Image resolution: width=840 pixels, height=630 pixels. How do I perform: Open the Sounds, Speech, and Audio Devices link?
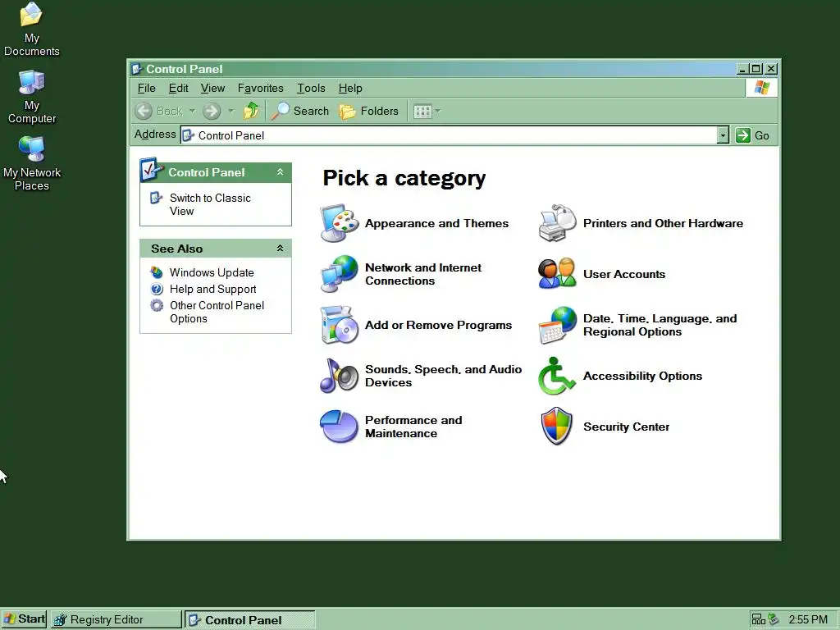point(443,376)
